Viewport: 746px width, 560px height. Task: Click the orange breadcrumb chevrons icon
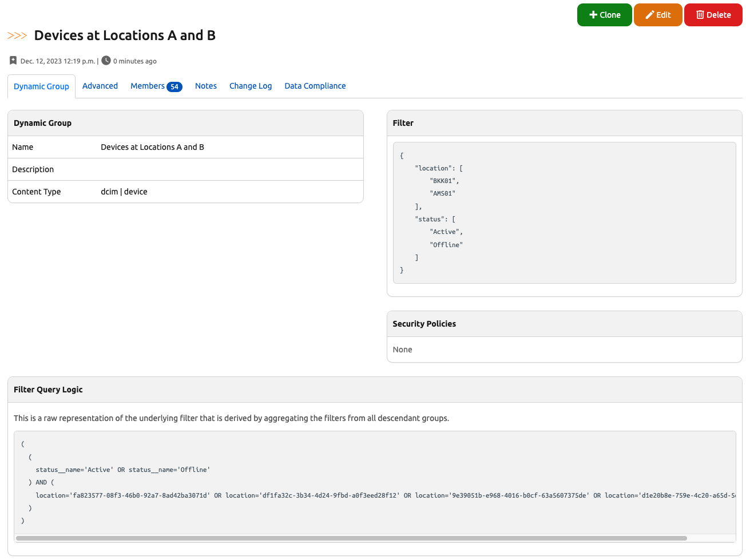pos(17,35)
